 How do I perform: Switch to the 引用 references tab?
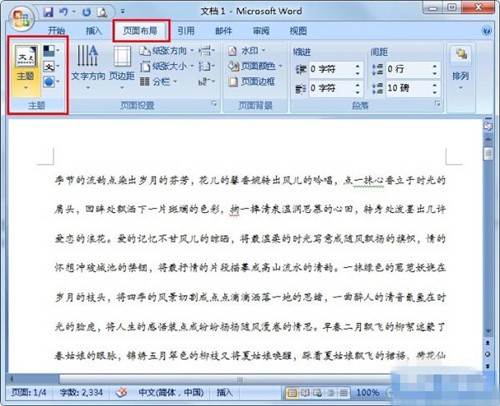[x=186, y=31]
